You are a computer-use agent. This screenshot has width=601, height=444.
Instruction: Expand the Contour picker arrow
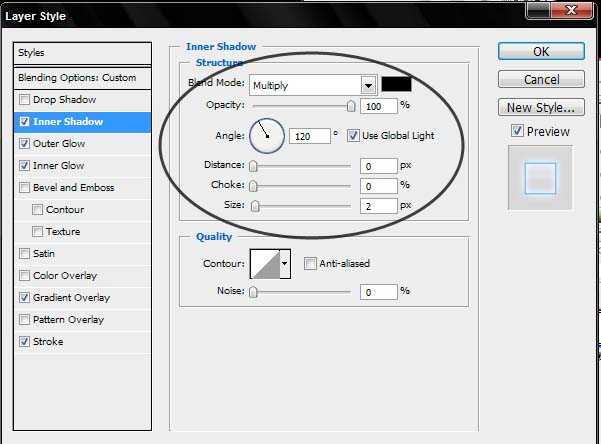(x=284, y=264)
